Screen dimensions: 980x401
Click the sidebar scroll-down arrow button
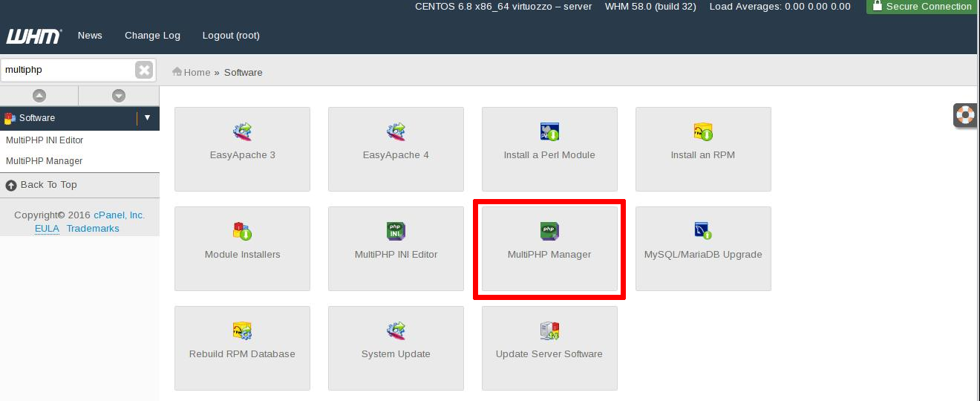click(x=119, y=96)
